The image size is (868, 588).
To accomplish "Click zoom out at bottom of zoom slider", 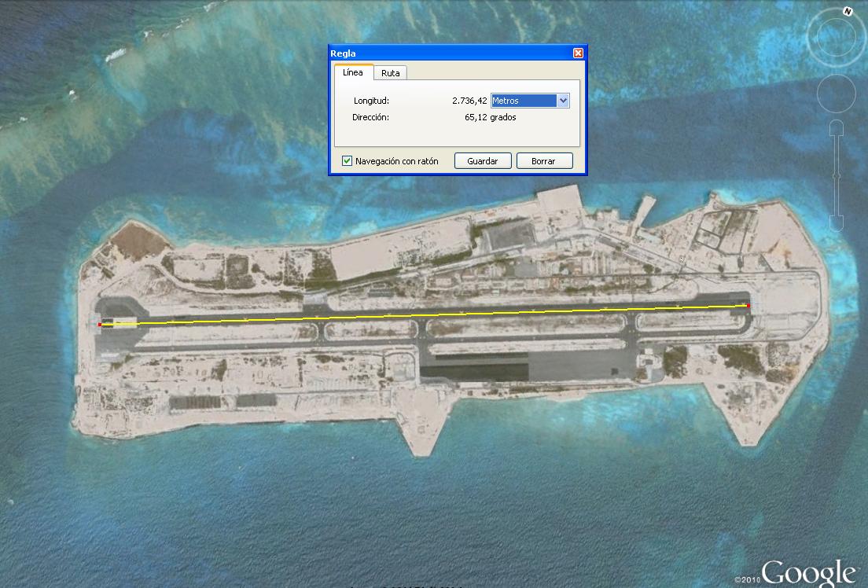I will coord(837,222).
